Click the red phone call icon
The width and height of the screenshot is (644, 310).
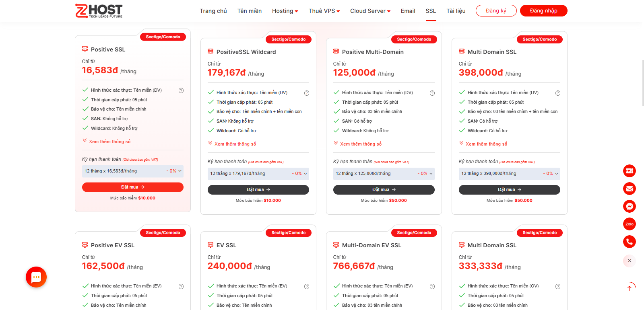pyautogui.click(x=630, y=242)
